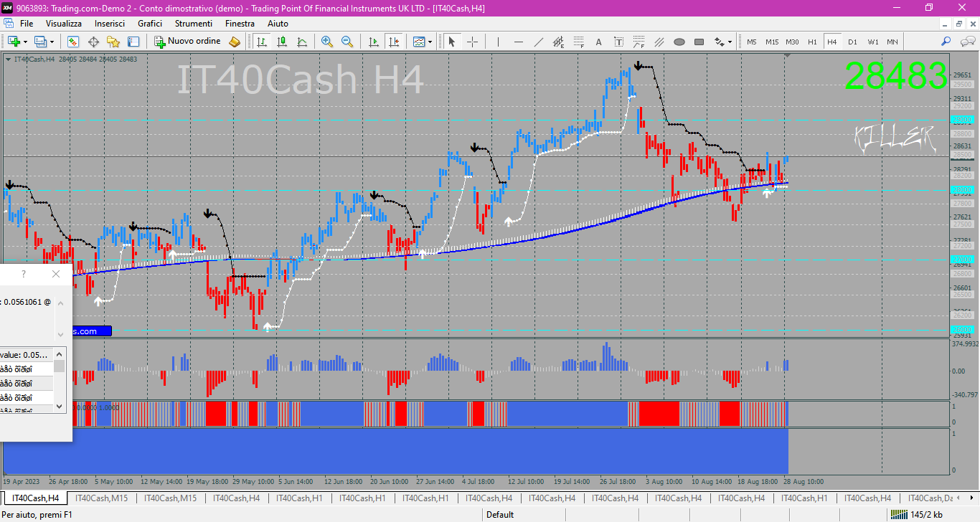The width and height of the screenshot is (980, 522).
Task: Open the Navigator folder-star icon
Action: click(113, 42)
